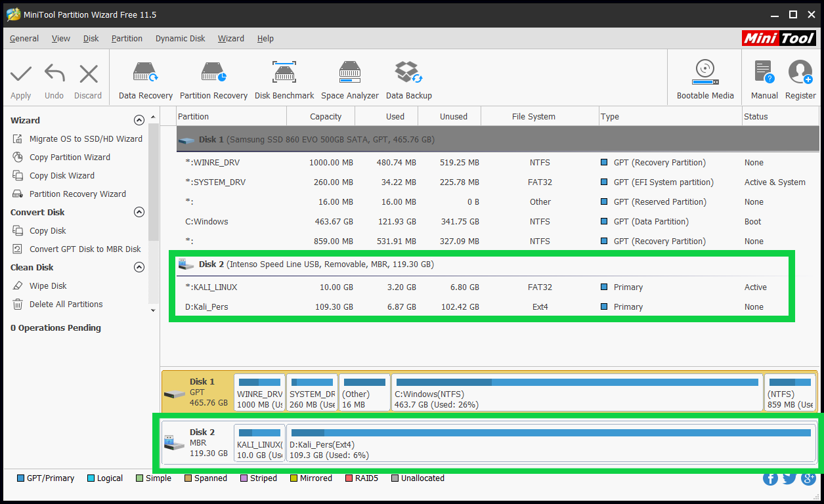Click the GPT/Primary legend swatch

20,478
